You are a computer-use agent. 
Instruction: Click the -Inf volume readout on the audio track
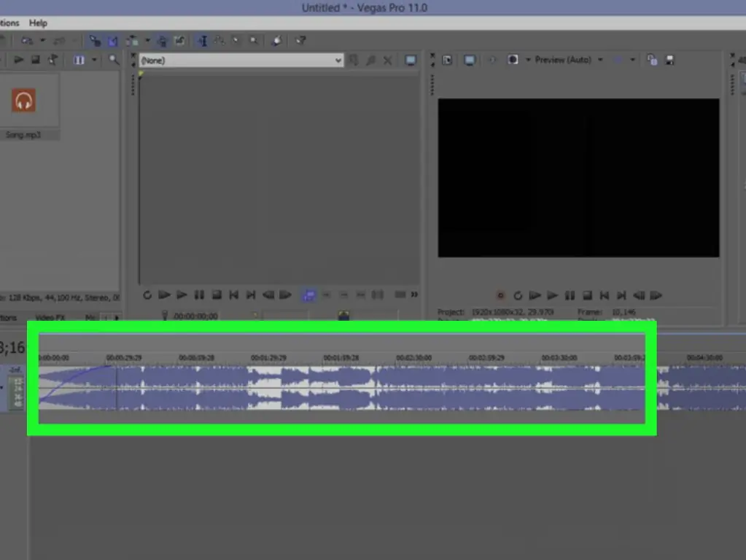pos(15,370)
